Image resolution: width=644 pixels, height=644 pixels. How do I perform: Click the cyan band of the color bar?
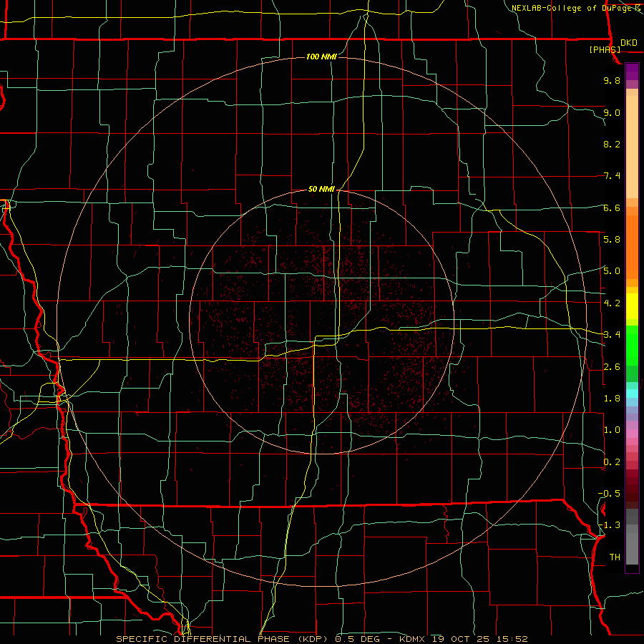click(632, 393)
